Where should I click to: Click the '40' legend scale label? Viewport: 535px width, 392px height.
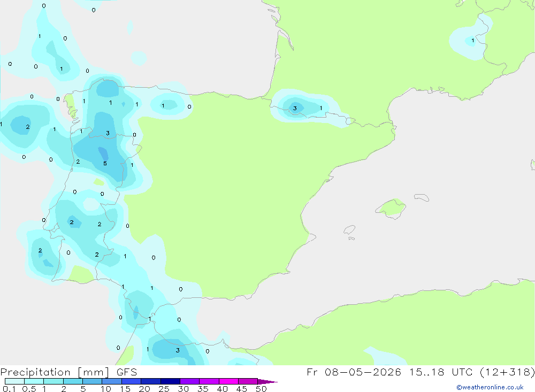(x=223, y=389)
